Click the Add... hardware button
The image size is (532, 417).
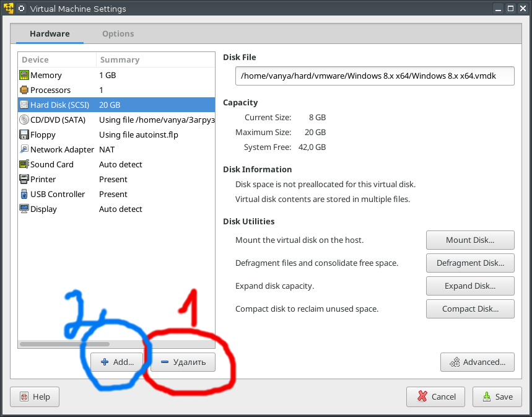click(x=118, y=362)
